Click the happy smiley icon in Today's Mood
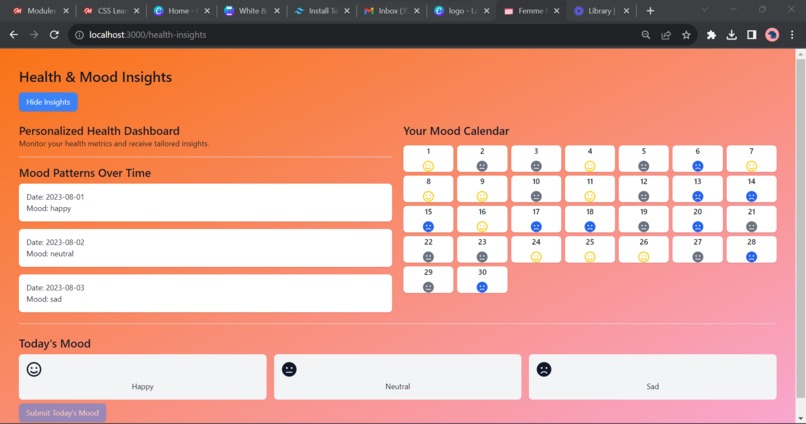This screenshot has width=806, height=424. (34, 370)
